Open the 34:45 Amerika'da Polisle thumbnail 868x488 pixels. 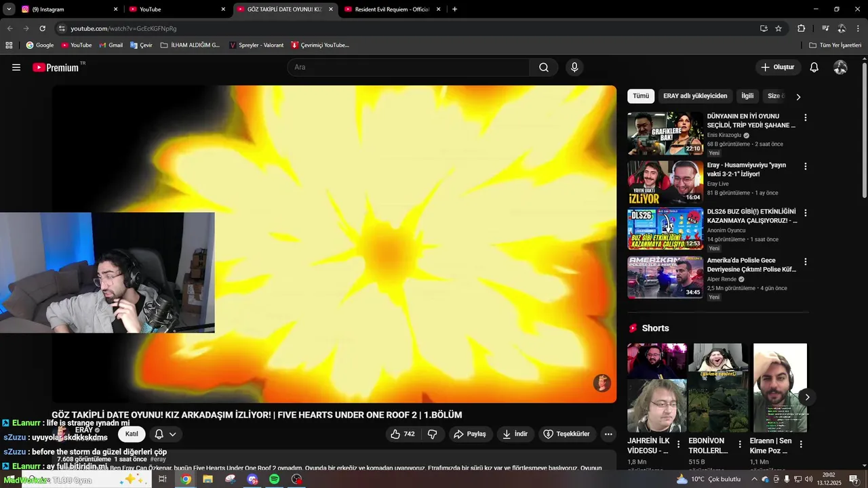point(665,277)
